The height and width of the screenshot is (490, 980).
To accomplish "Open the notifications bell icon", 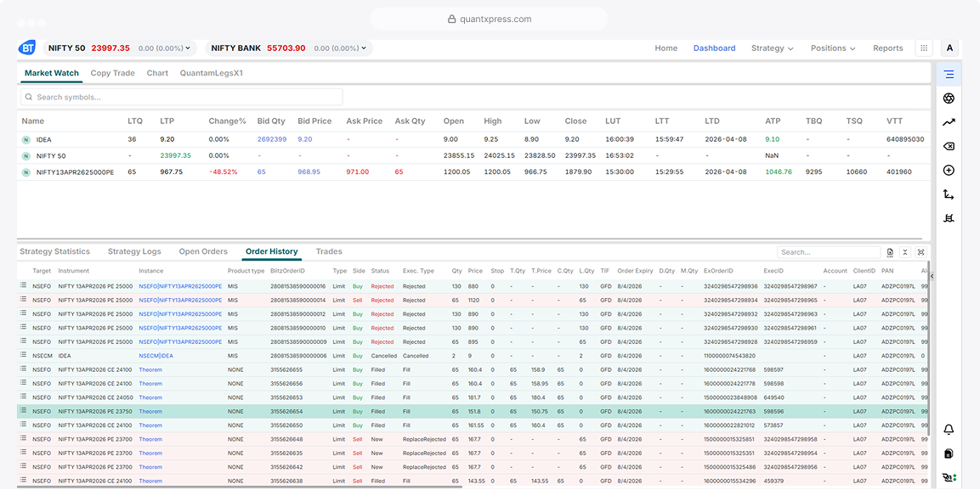I will pyautogui.click(x=949, y=430).
